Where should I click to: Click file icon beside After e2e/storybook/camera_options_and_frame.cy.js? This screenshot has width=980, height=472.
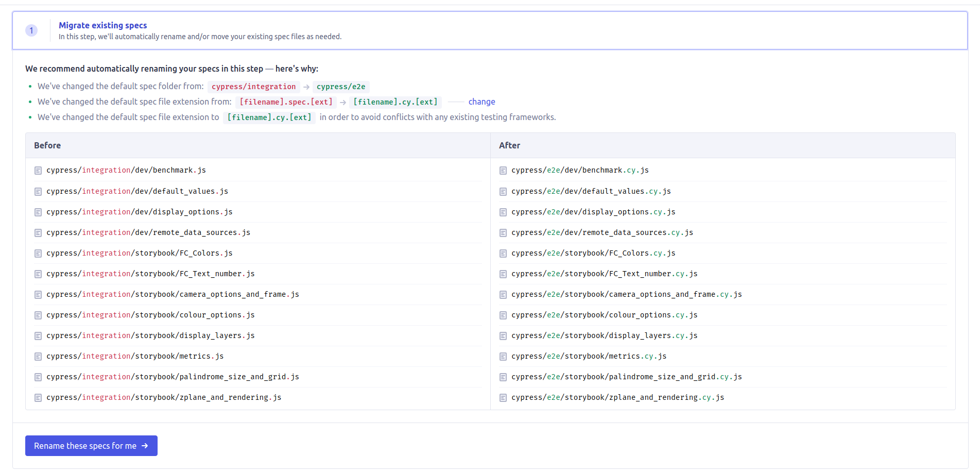click(503, 295)
